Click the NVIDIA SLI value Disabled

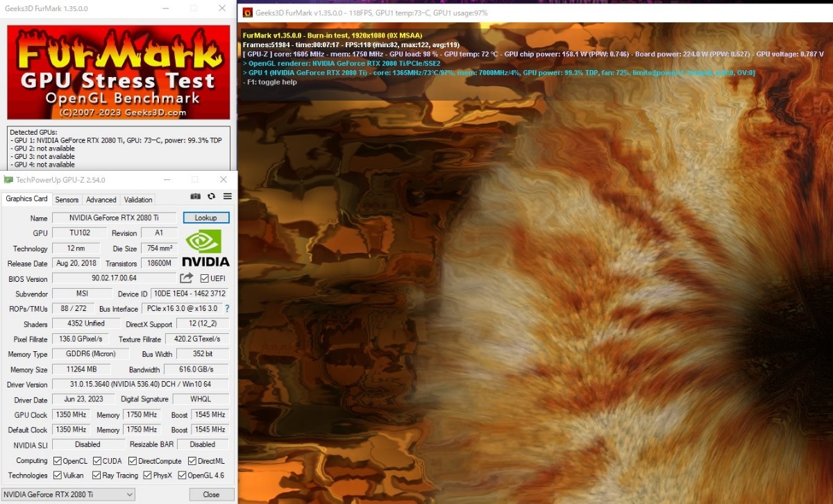coord(87,444)
